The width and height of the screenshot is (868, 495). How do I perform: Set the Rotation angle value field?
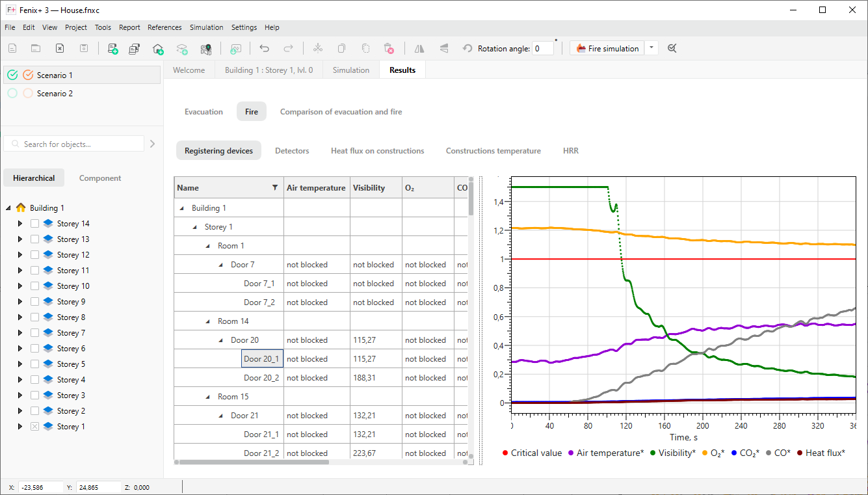pos(543,48)
